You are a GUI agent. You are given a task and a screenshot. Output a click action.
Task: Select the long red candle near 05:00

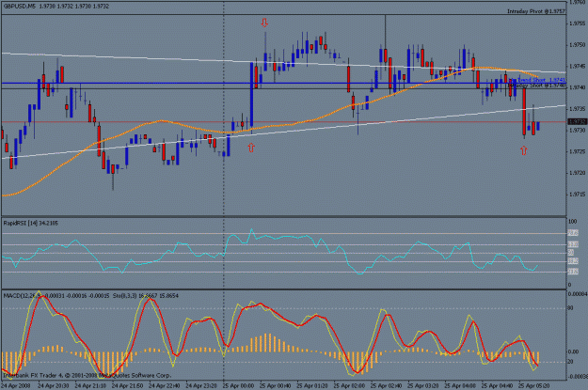click(524, 111)
